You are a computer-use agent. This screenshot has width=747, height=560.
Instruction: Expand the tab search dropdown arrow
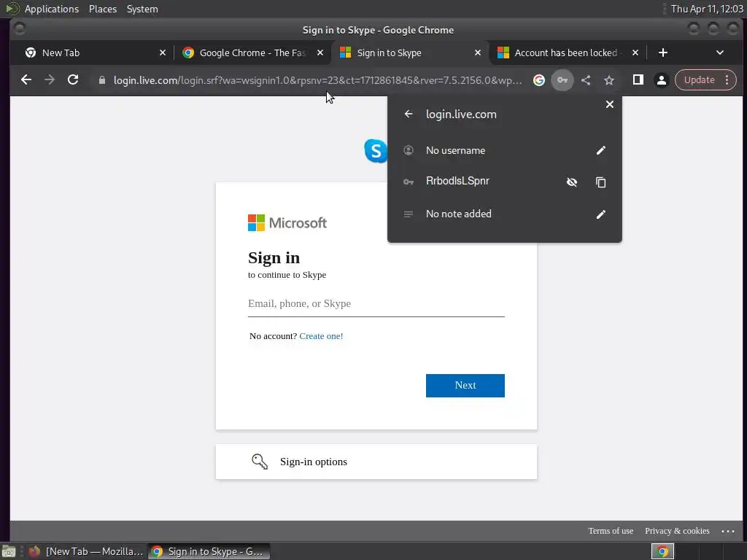coord(720,52)
